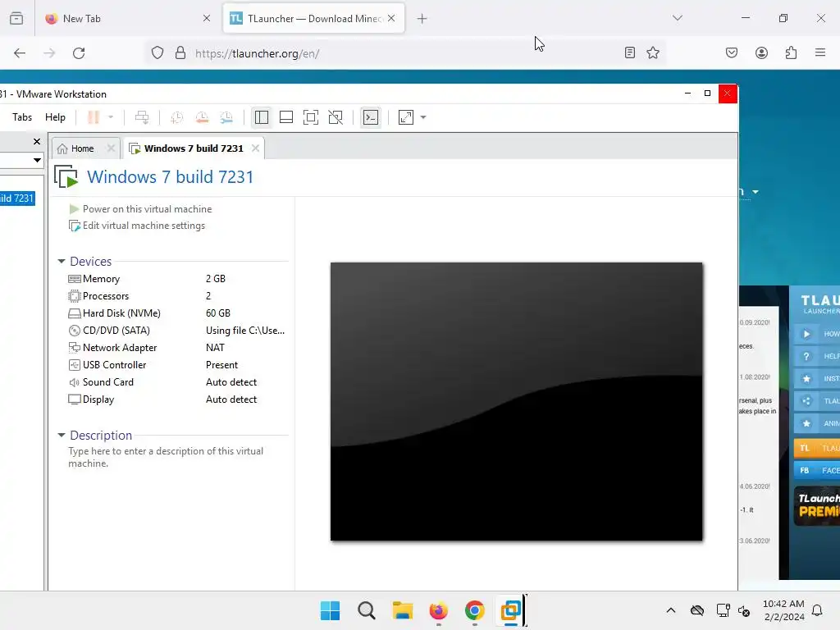Image resolution: width=840 pixels, height=630 pixels.
Task: Click the site padlock icon
Action: point(180,53)
